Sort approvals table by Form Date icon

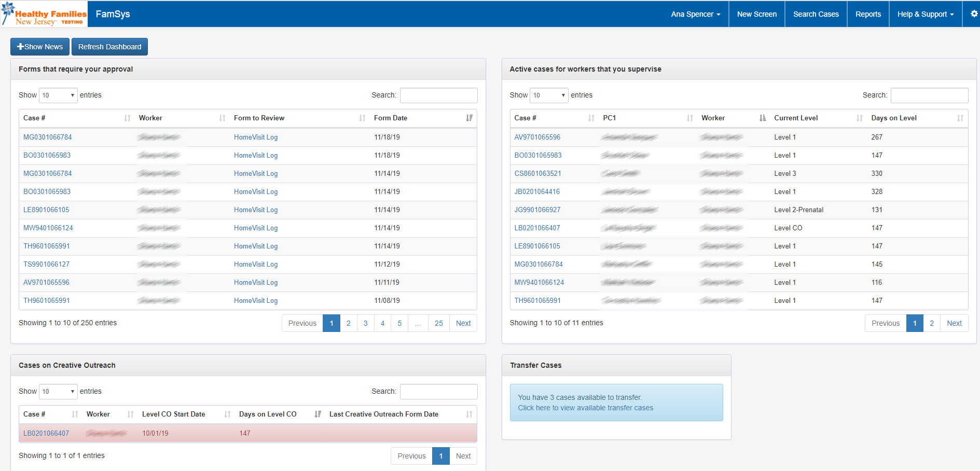click(469, 118)
